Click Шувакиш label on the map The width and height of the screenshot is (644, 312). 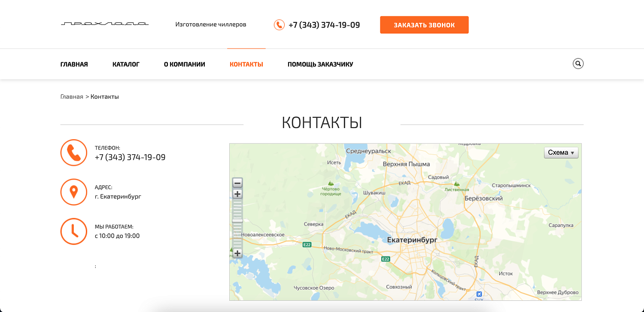coord(374,193)
